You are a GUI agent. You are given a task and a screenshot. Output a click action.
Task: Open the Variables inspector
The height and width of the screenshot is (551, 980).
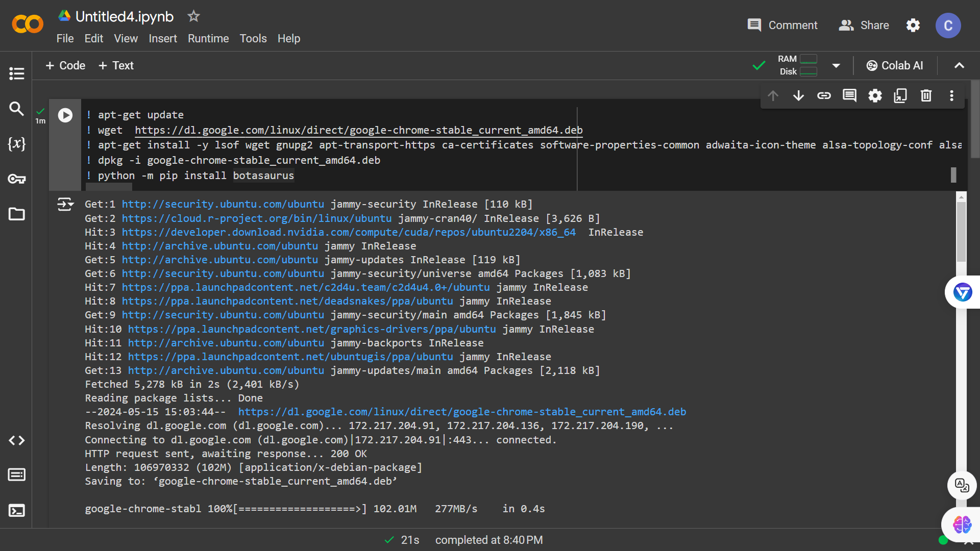pyautogui.click(x=16, y=144)
